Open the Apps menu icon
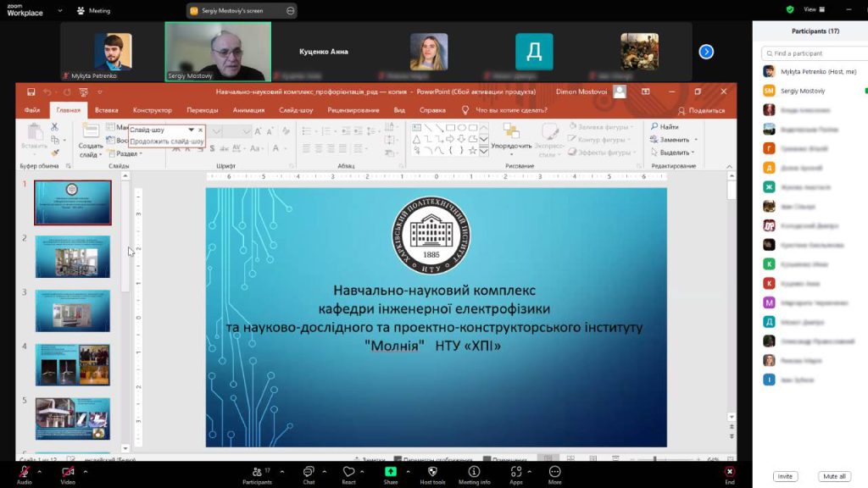Image resolution: width=868 pixels, height=488 pixels. [516, 472]
